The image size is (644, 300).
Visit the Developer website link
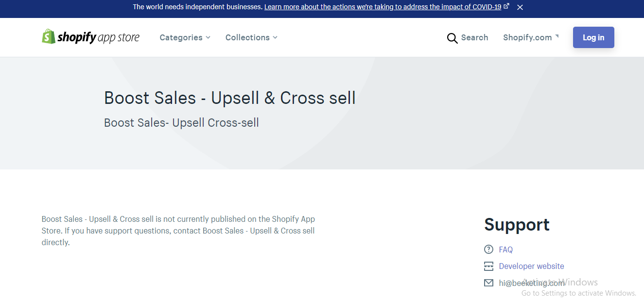531,266
